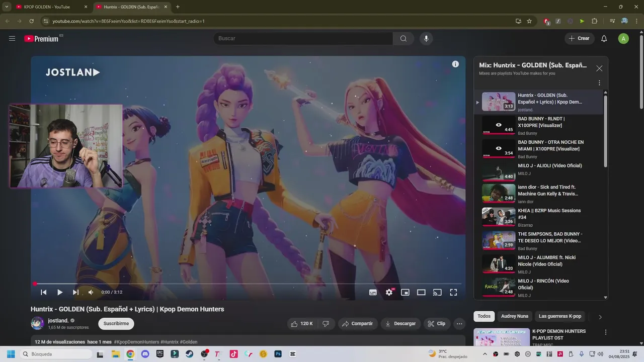Open the YouTube hamburger guide menu

12,38
